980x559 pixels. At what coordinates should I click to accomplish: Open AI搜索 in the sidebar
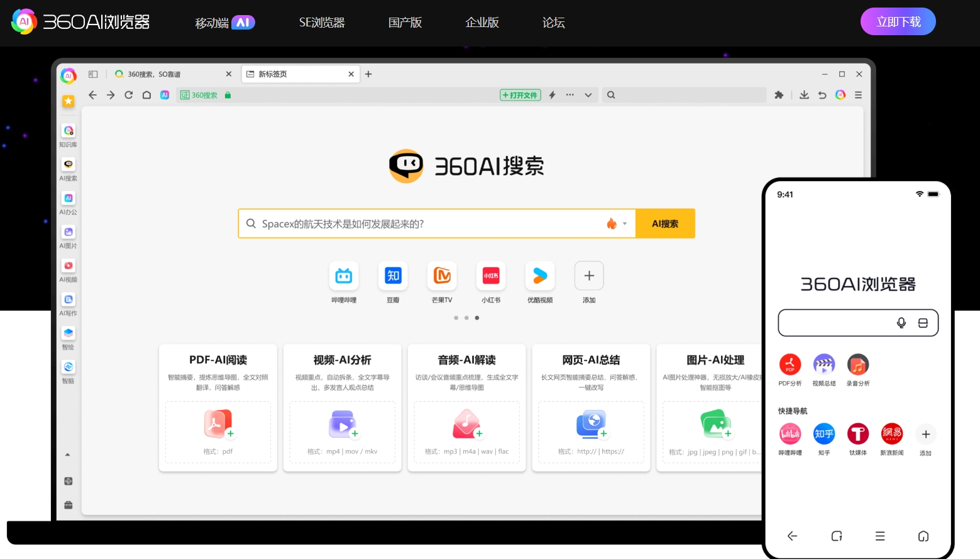pyautogui.click(x=69, y=169)
